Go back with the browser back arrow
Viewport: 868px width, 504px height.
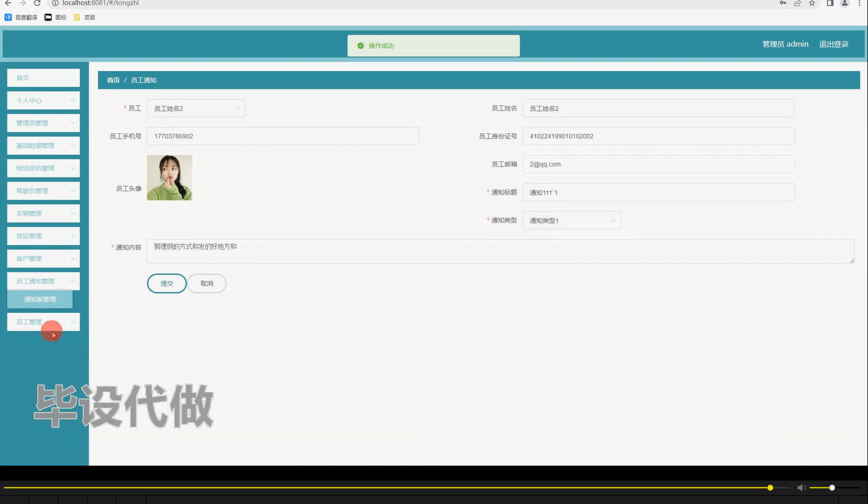tap(8, 3)
